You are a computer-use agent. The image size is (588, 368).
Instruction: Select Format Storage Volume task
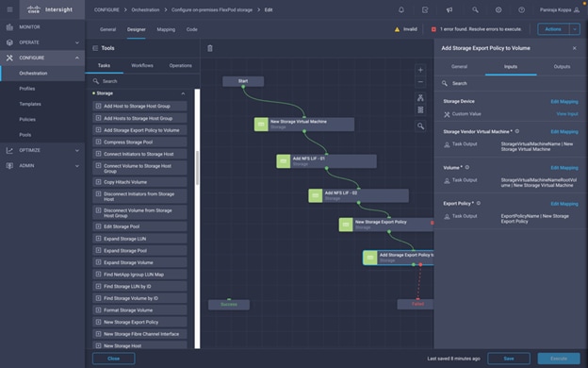click(x=139, y=310)
